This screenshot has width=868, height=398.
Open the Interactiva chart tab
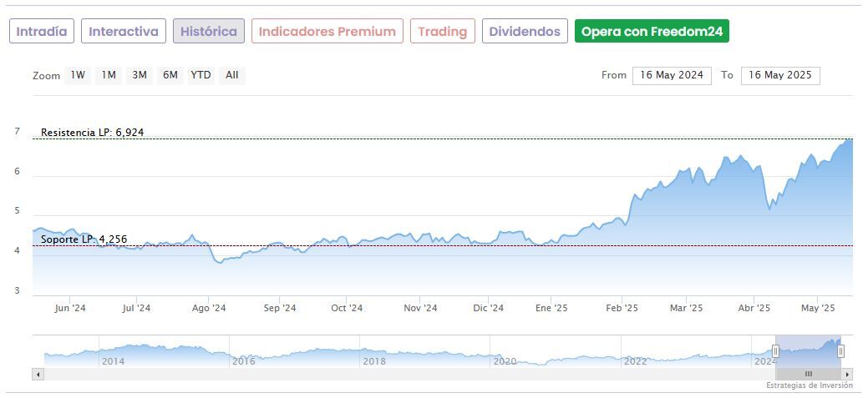pos(124,32)
